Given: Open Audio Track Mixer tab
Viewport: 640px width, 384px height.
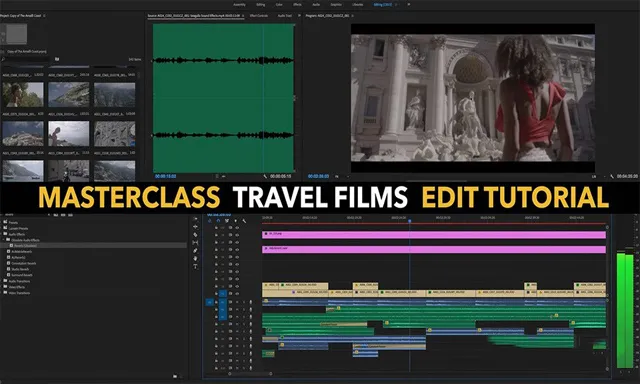Looking at the screenshot, I should 285,16.
